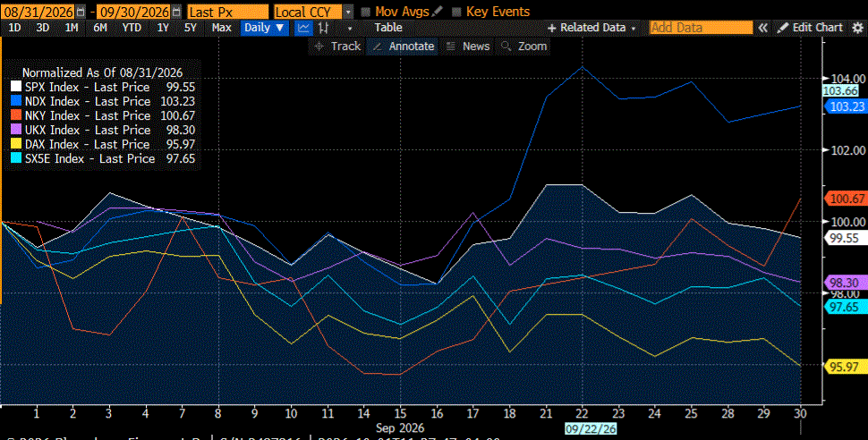This screenshot has width=868, height=440.
Task: Click the Normalized As Of 08/31/2026 heading
Action: 102,72
